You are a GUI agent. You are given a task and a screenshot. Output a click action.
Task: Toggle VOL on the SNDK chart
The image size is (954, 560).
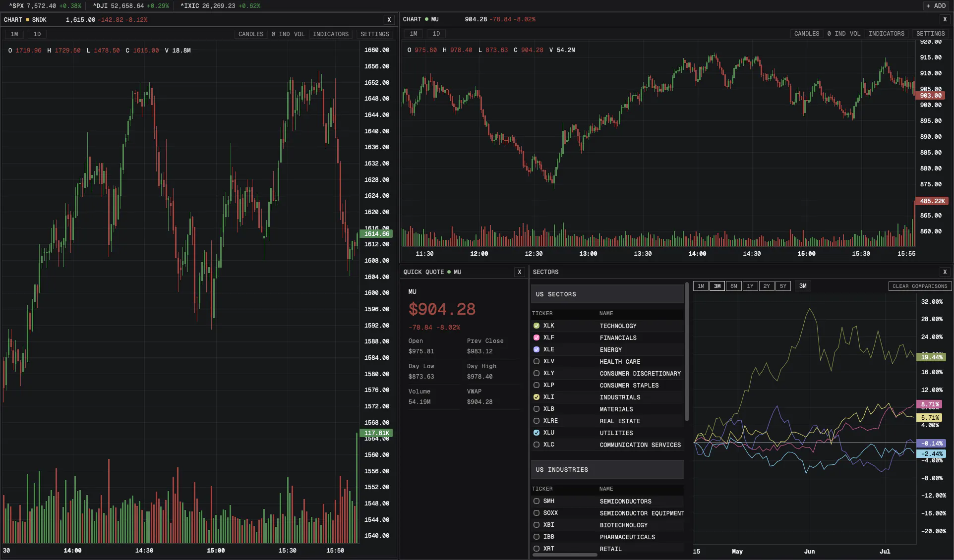point(299,34)
